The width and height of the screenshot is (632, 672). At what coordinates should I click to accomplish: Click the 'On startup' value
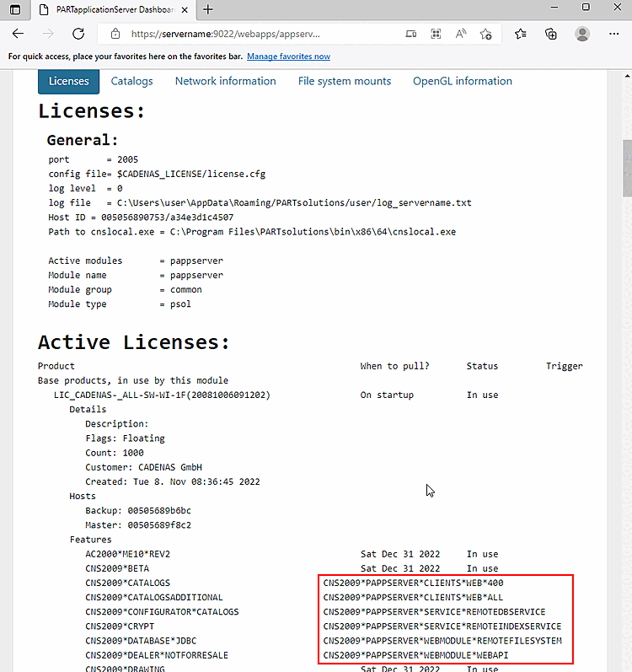pos(387,395)
